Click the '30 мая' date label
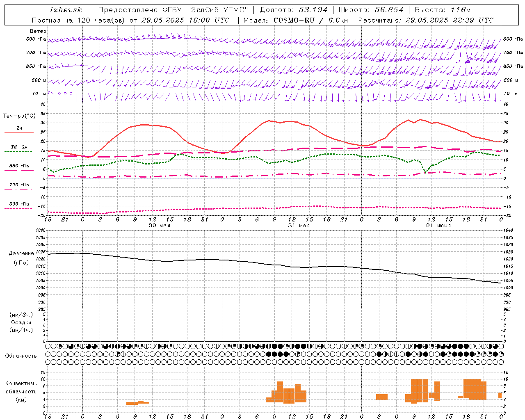Image resolution: width=525 pixels, height=420 pixels. click(159, 225)
